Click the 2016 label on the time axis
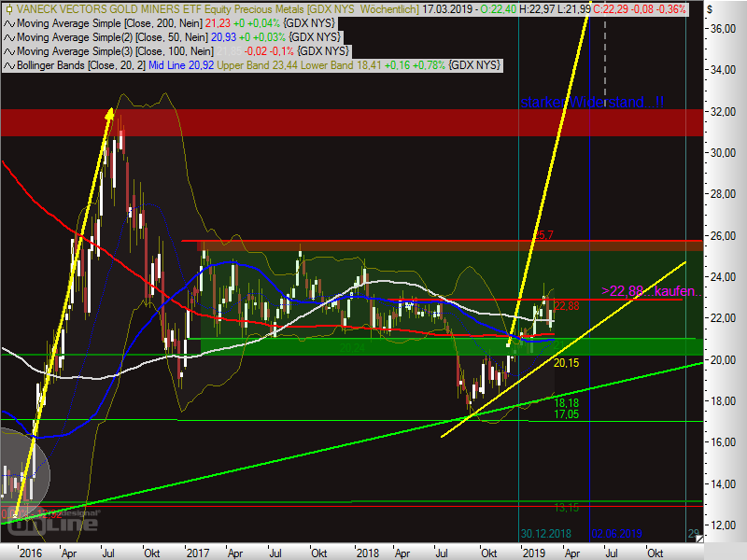Viewport: 747px width, 560px height. (x=31, y=553)
